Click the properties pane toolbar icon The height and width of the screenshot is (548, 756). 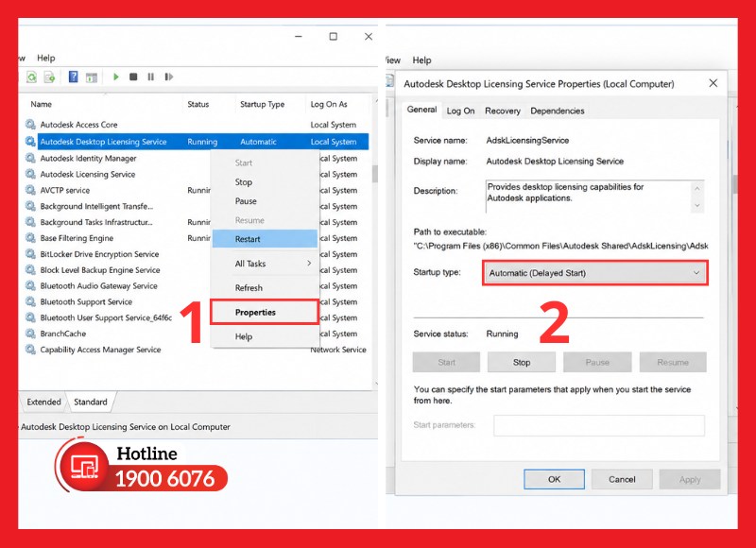click(x=92, y=77)
